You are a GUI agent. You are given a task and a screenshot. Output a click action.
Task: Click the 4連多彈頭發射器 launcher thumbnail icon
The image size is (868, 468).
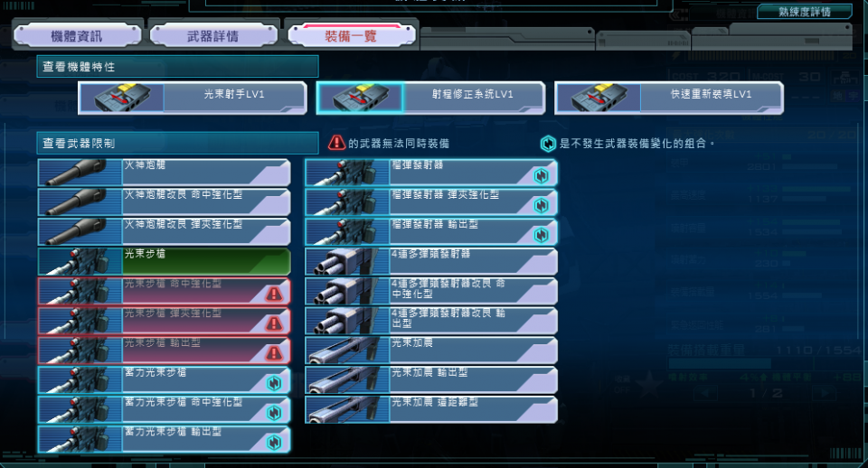[347, 262]
